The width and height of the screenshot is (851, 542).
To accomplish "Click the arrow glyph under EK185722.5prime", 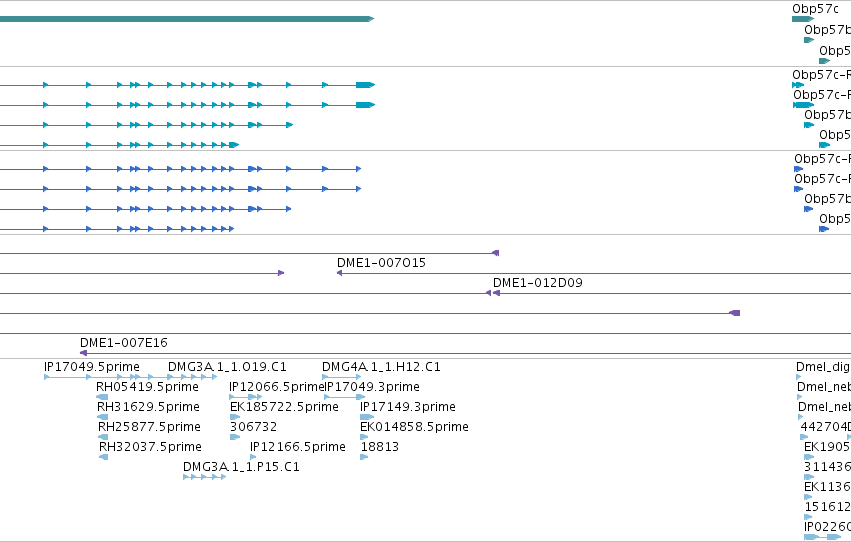I will point(235,417).
